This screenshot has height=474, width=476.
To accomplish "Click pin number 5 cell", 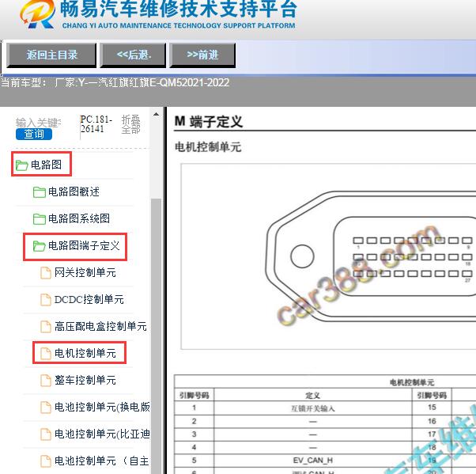I will [194, 461].
